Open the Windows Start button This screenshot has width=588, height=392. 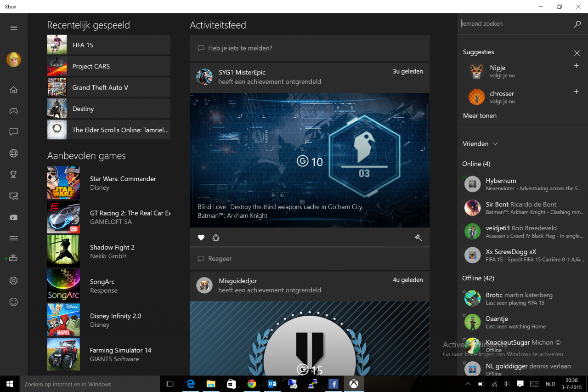(x=10, y=384)
